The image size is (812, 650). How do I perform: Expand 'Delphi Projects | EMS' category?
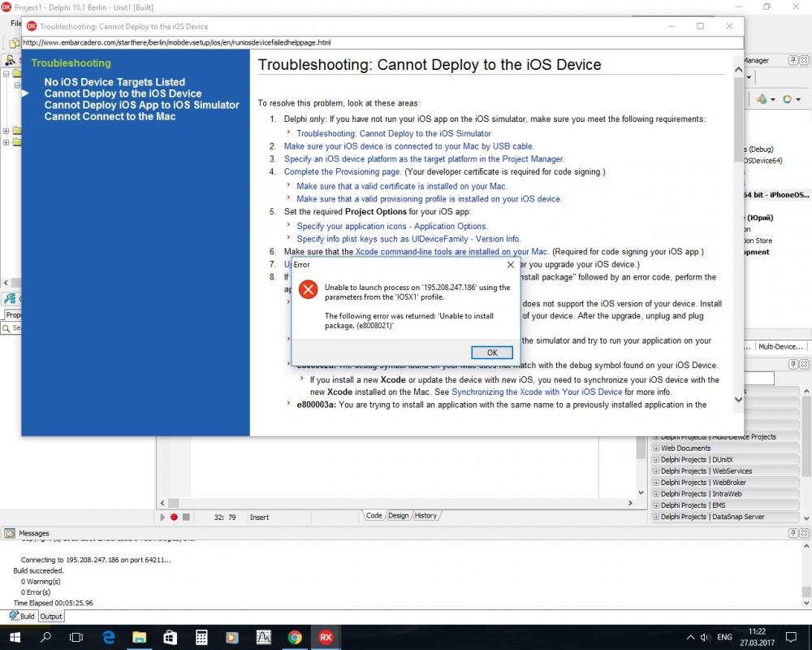tap(656, 505)
